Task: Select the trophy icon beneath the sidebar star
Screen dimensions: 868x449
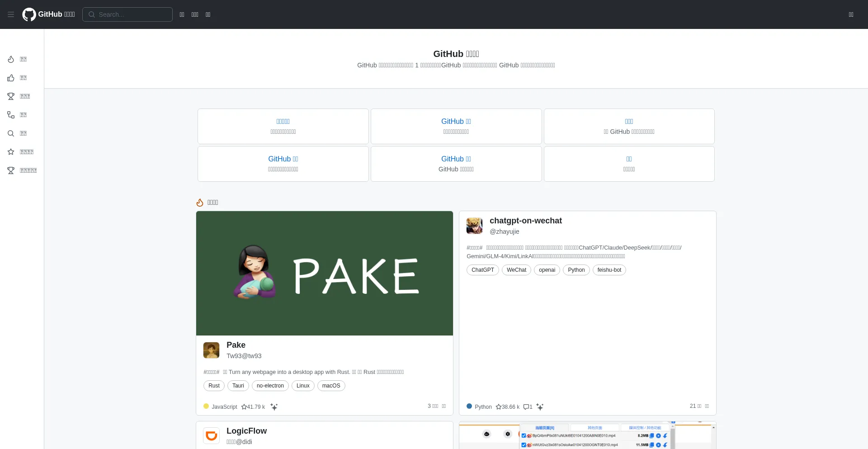Action: pos(11,170)
